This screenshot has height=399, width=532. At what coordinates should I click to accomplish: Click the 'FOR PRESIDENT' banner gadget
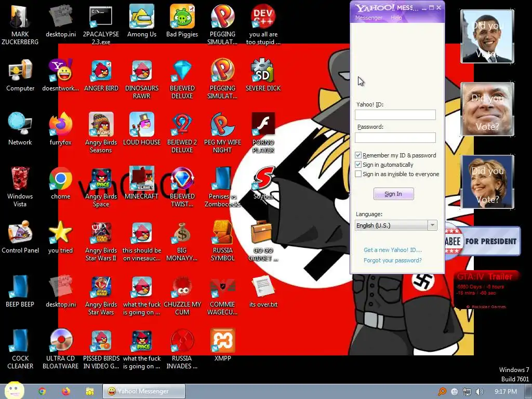[483, 241]
